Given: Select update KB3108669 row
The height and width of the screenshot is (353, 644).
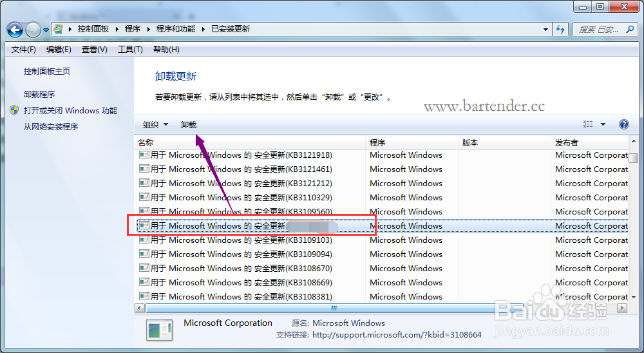Looking at the screenshot, I should coord(382,283).
